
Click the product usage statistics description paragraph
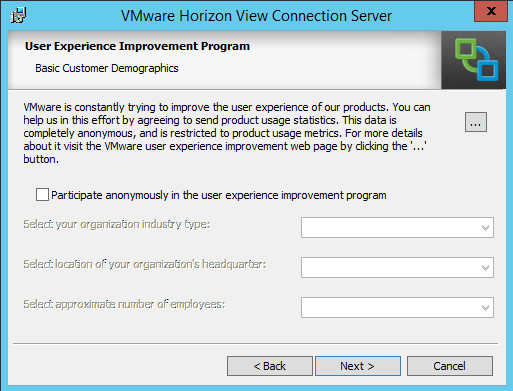click(x=227, y=133)
